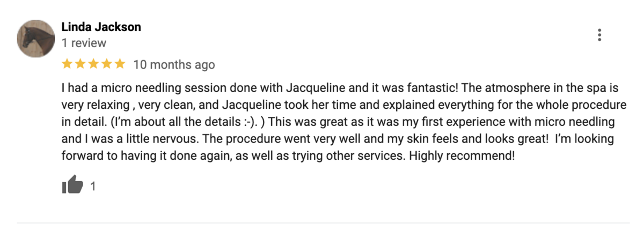Open the three-dot more options menu
Viewport: 644px width, 231px height.
tap(599, 35)
